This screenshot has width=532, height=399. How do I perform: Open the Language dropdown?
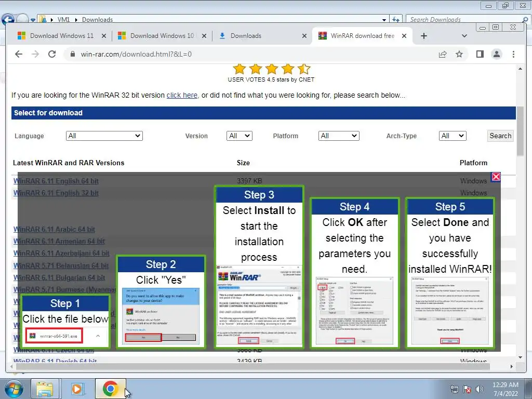coord(104,136)
